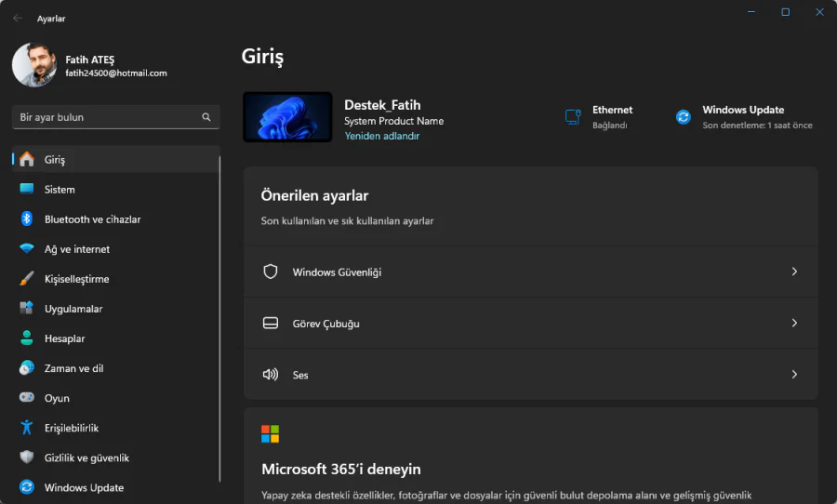This screenshot has height=504, width=837.
Task: Click the Sistem monitor icon
Action: click(x=27, y=189)
